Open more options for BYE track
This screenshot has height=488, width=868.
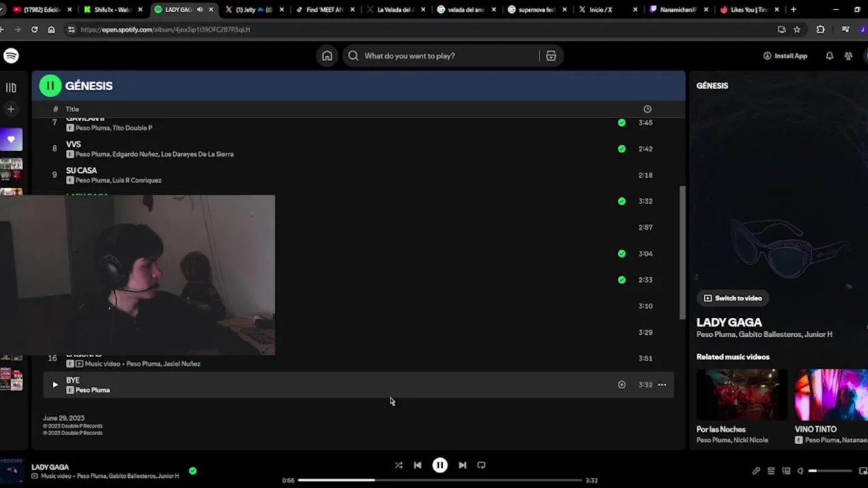[x=662, y=384]
